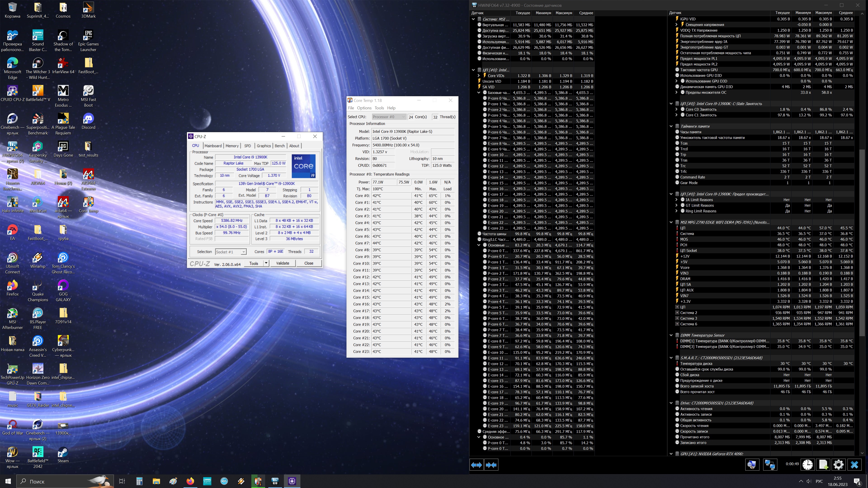The height and width of the screenshot is (488, 868).
Task: Open the Tools dropdown arrow in CPU-Z
Action: 266,263
